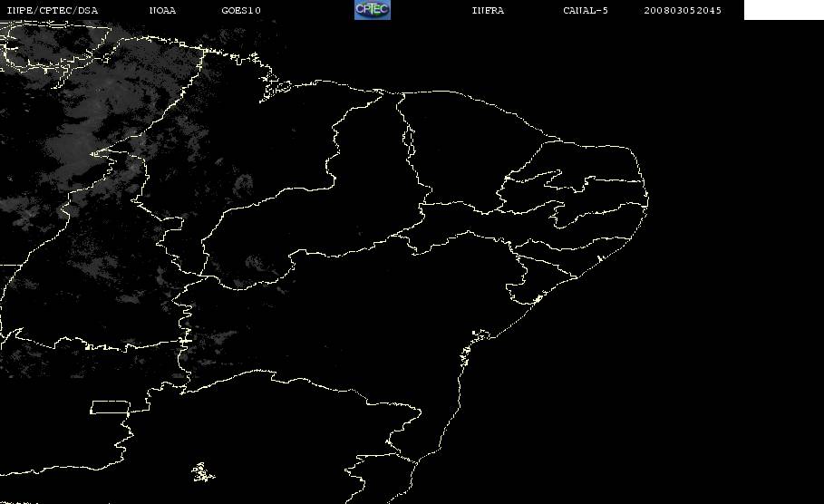Click the CPTEC logo in header

pyautogui.click(x=373, y=10)
